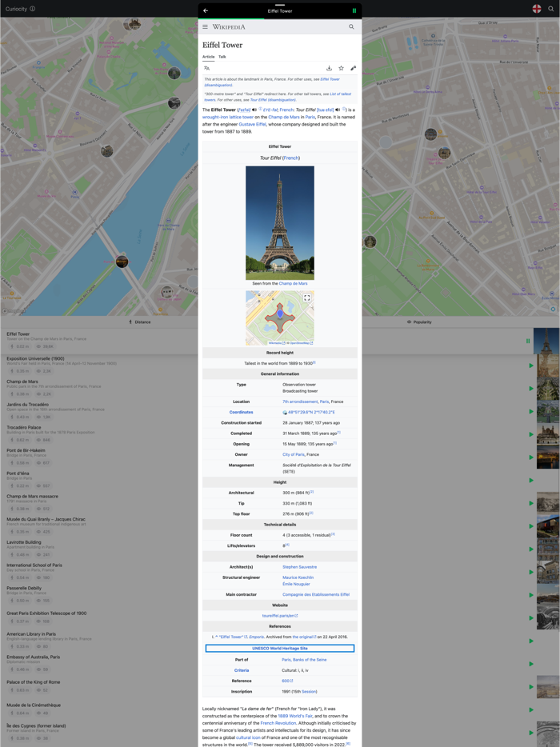Switch to the Talk tab
Screen dimensions: 560x747
[222, 57]
